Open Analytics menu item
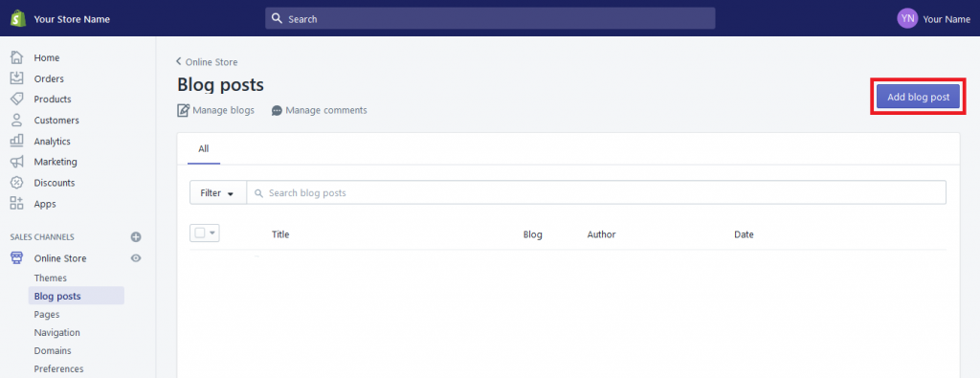980x378 pixels. click(52, 142)
